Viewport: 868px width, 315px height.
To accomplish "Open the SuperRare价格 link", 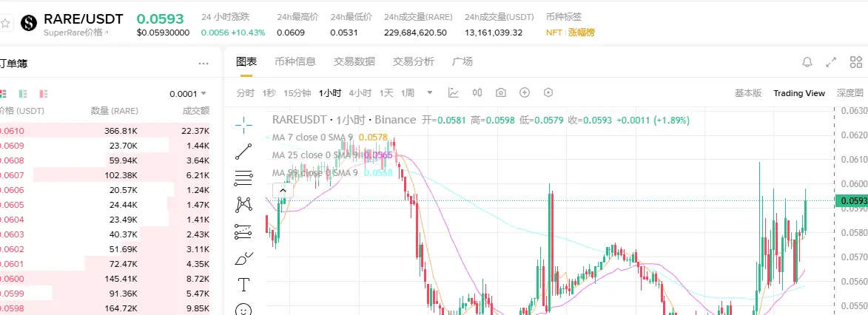I will click(x=75, y=33).
